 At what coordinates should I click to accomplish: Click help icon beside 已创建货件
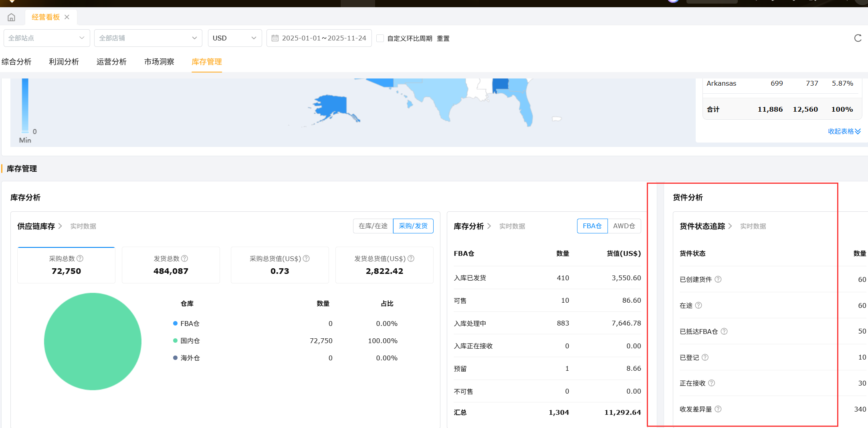pos(718,279)
